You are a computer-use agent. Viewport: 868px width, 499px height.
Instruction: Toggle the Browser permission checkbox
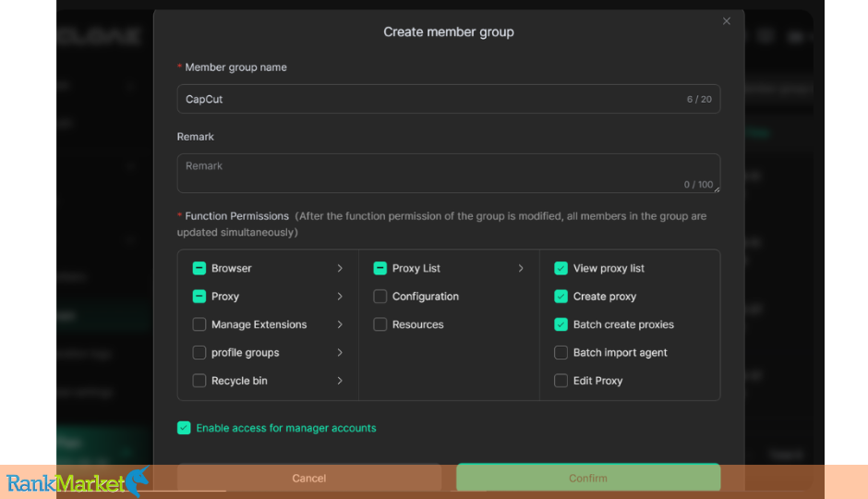coord(199,268)
